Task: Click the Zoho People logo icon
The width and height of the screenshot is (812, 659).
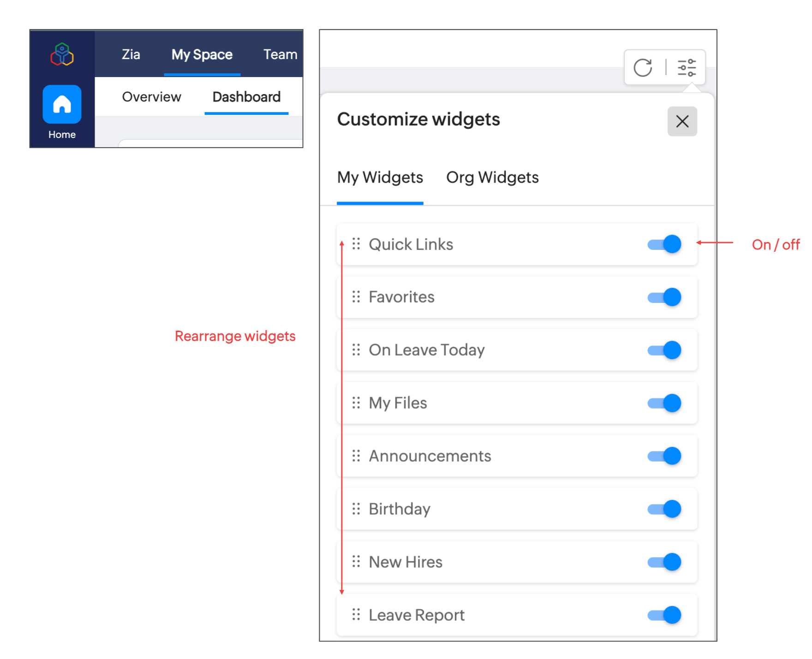Action: 62,54
